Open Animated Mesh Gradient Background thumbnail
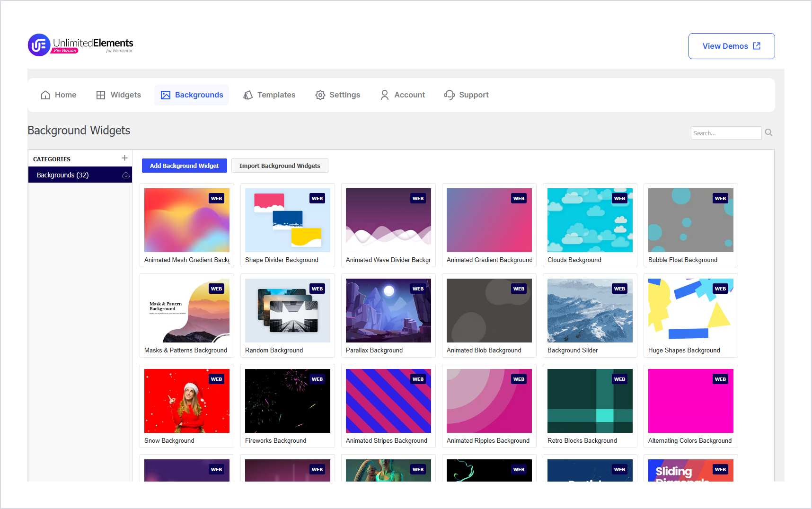This screenshot has height=509, width=812. (x=187, y=220)
